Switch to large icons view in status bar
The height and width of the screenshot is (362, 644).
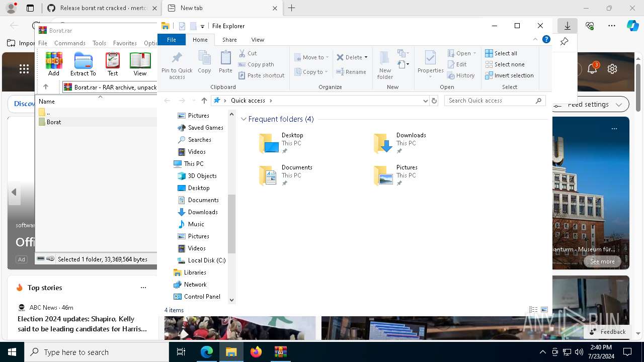point(544,310)
